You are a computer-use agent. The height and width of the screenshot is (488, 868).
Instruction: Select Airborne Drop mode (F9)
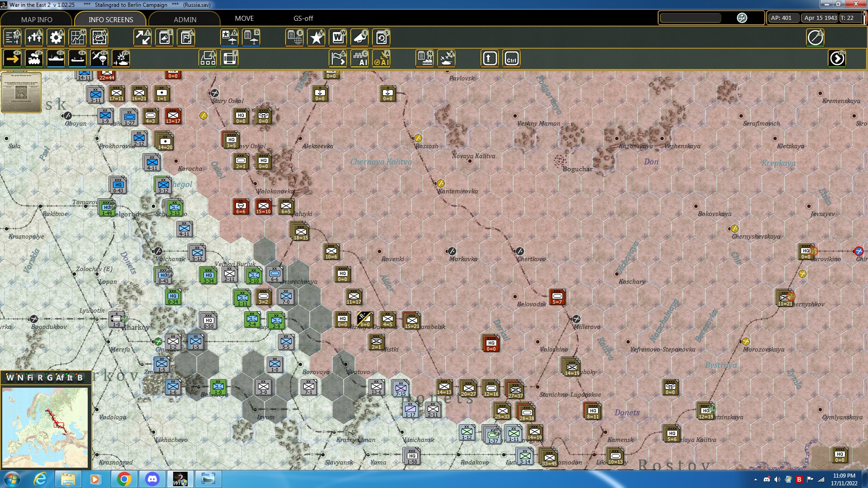(99, 58)
